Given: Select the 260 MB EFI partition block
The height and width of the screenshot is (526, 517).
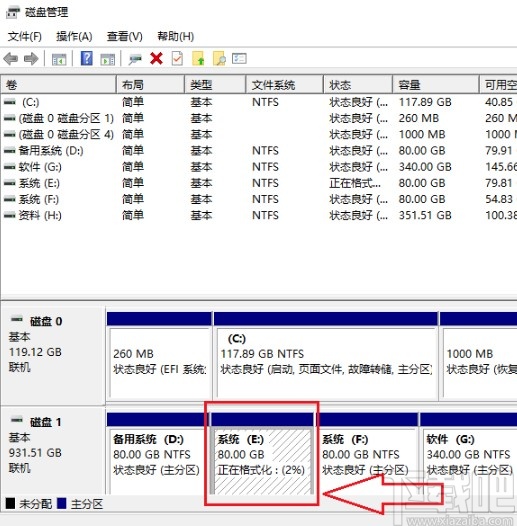Looking at the screenshot, I should click(x=159, y=356).
